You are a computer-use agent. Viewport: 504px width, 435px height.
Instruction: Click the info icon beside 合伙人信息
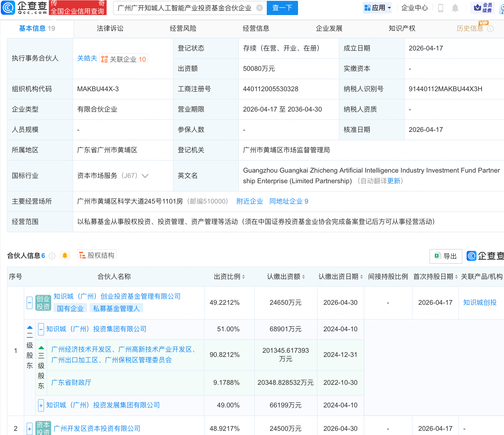click(52, 256)
